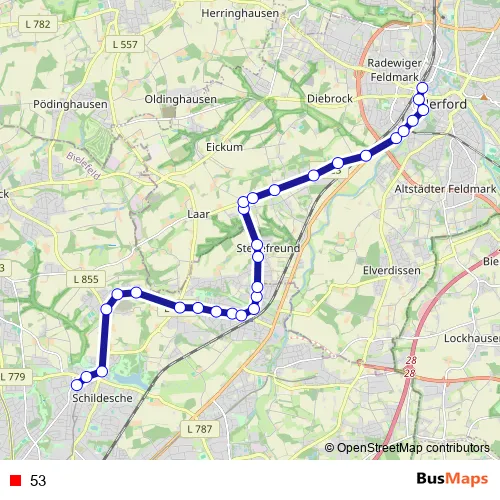
Task: Click the BusMaps logo
Action: coord(452,479)
